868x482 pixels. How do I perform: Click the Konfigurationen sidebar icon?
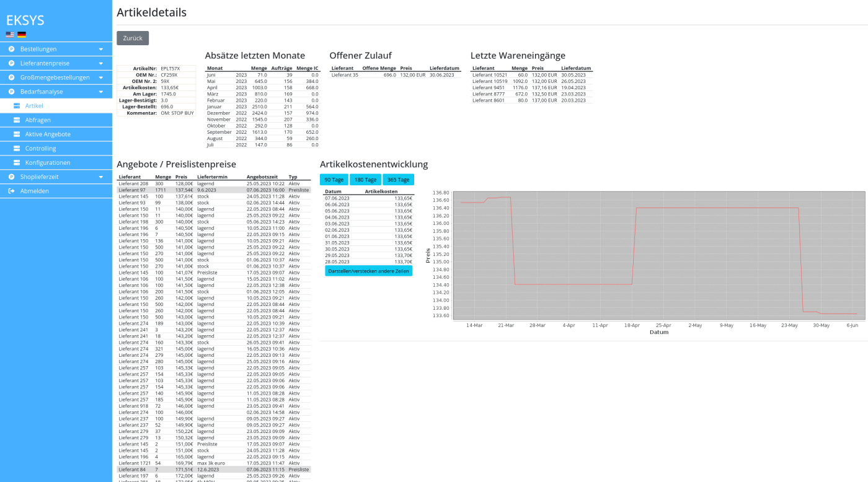click(17, 163)
